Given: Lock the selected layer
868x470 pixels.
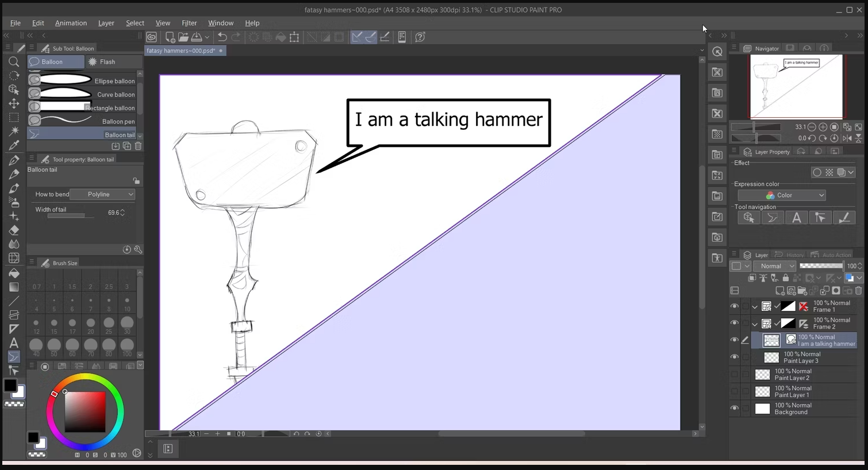Looking at the screenshot, I should click(x=786, y=278).
